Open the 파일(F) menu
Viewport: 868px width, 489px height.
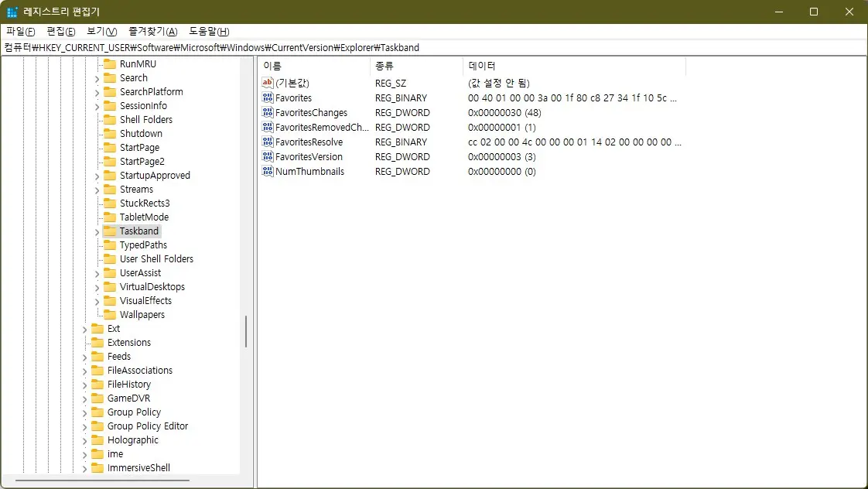tap(20, 31)
